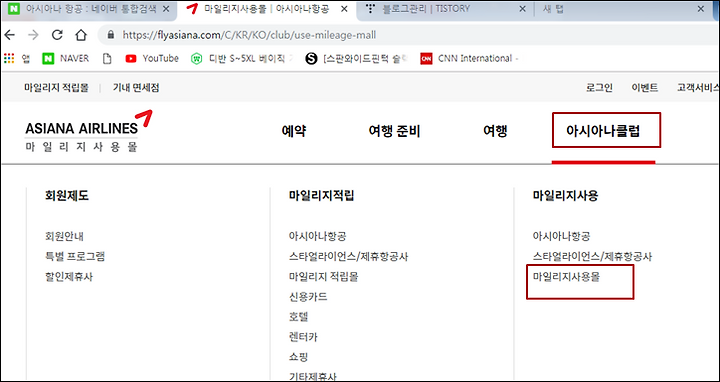Open 기내 면세점 top link
Viewport: 720px width, 382px height.
pyautogui.click(x=136, y=88)
